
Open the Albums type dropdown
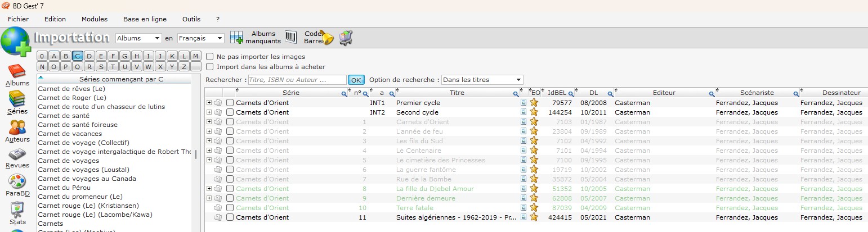(x=138, y=38)
